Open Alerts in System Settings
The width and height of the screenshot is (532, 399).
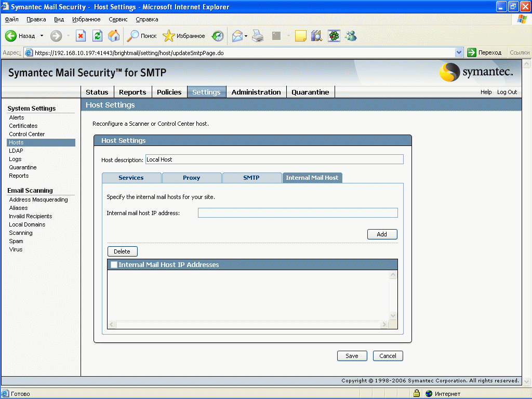(17, 117)
